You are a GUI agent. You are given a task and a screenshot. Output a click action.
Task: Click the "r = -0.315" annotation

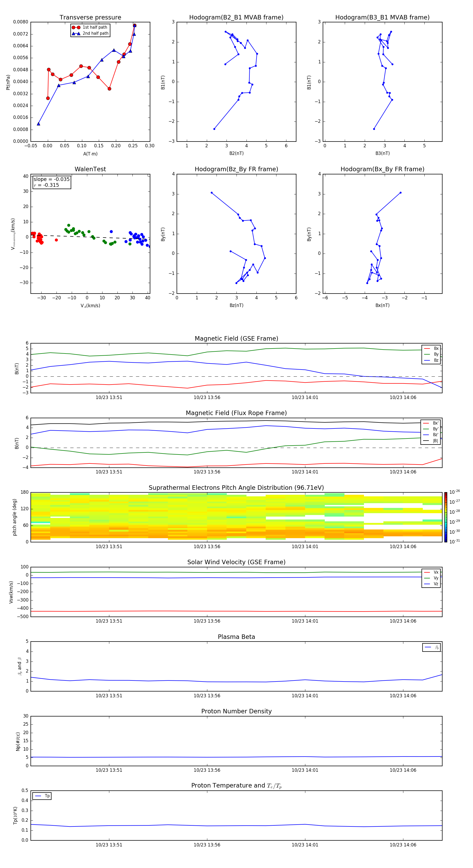(x=47, y=185)
